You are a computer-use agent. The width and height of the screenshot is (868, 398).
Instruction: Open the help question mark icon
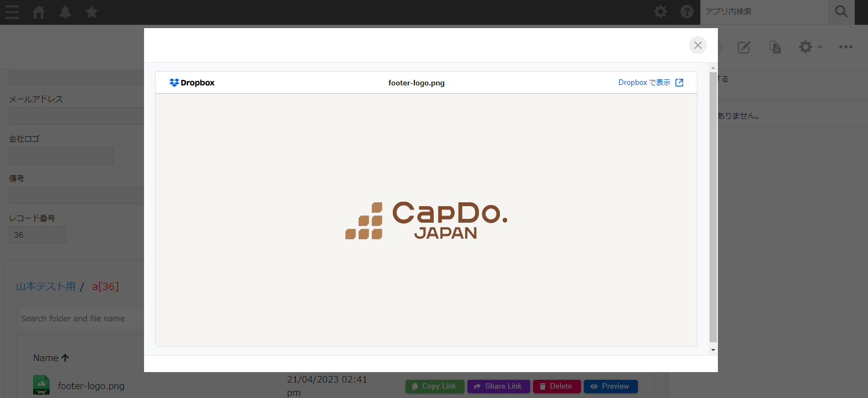[687, 12]
